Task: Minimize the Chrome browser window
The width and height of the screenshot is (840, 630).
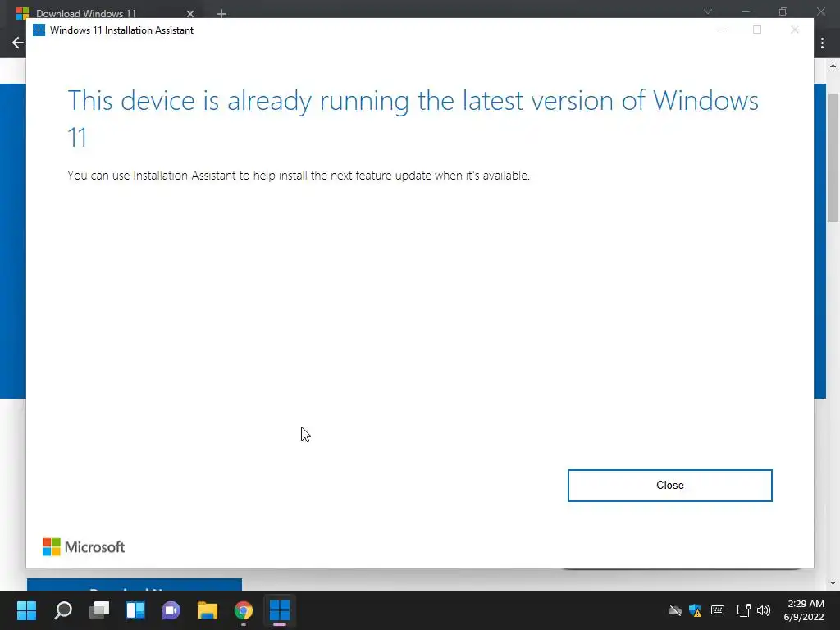Action: (x=745, y=11)
